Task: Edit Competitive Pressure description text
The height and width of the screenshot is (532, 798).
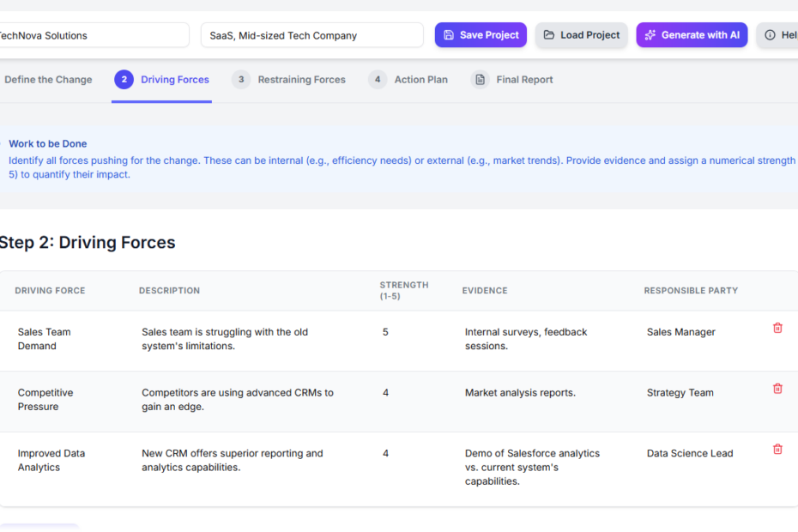Action: [238, 399]
